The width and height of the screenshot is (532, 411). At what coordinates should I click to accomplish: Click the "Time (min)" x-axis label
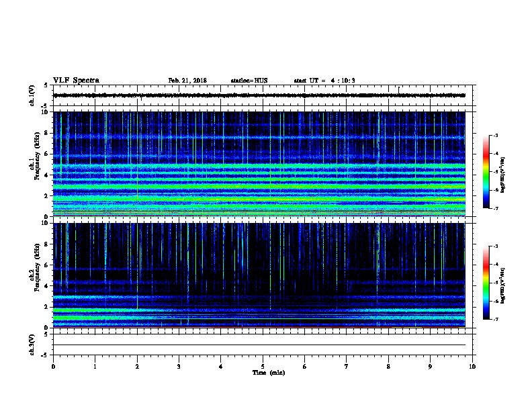[x=269, y=373]
